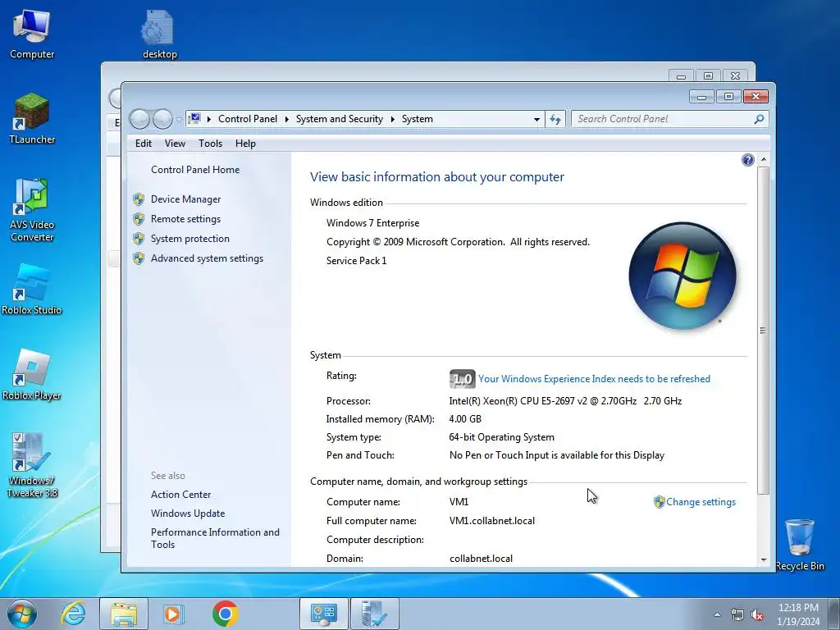Launch Internet Explorer from the taskbar

73,614
